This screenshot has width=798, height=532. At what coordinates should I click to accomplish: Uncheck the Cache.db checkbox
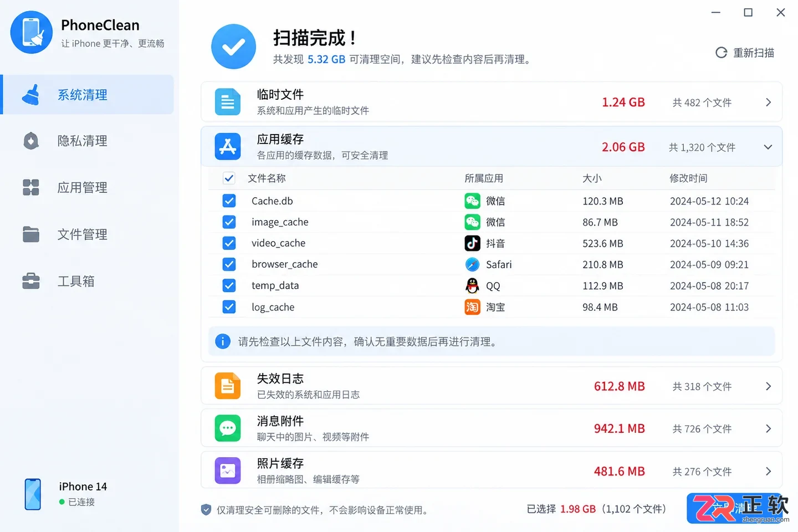[229, 201]
